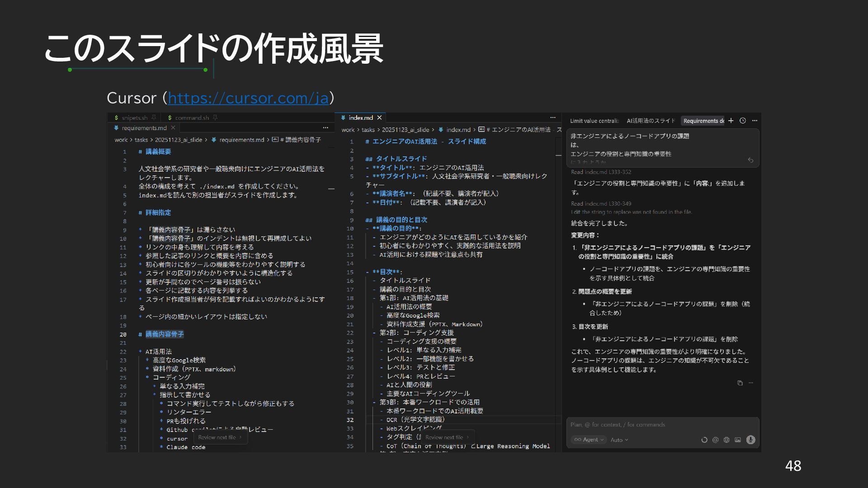Switch to Limit value centraliz chat tab
868x488 pixels.
coord(594,121)
